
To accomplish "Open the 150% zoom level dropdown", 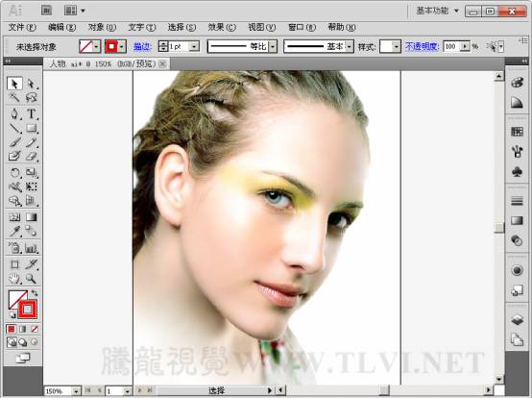I will tap(76, 391).
